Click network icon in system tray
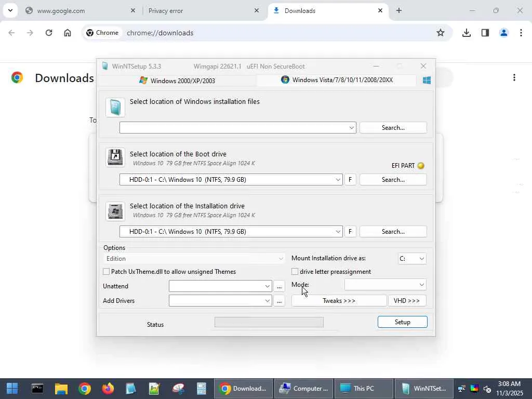This screenshot has width=532, height=399. click(462, 389)
